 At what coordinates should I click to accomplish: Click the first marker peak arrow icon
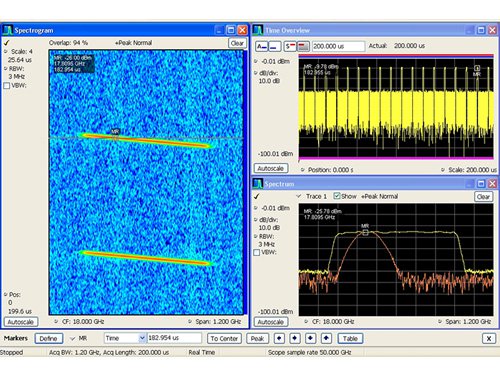click(279, 338)
